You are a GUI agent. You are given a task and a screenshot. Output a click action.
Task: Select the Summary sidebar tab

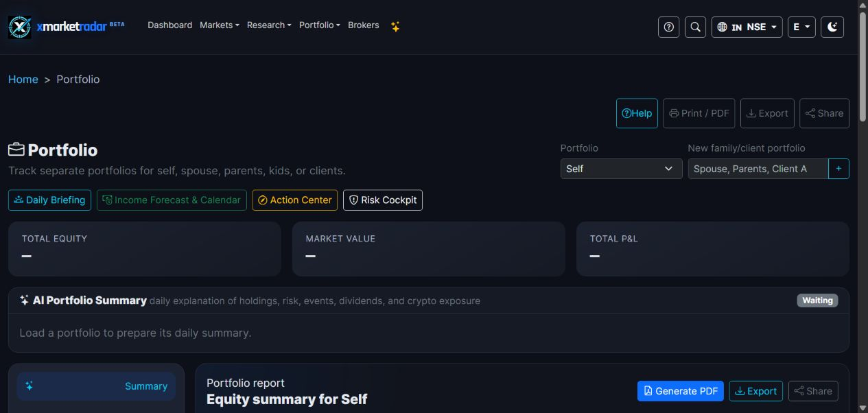96,386
